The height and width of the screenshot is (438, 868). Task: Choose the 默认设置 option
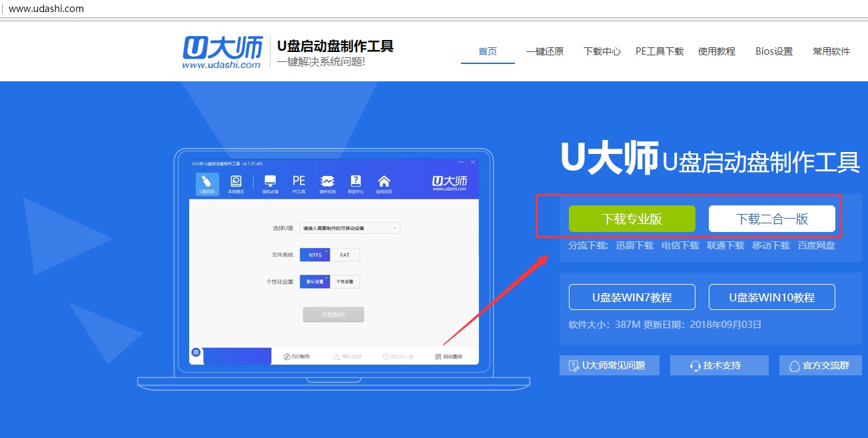315,281
